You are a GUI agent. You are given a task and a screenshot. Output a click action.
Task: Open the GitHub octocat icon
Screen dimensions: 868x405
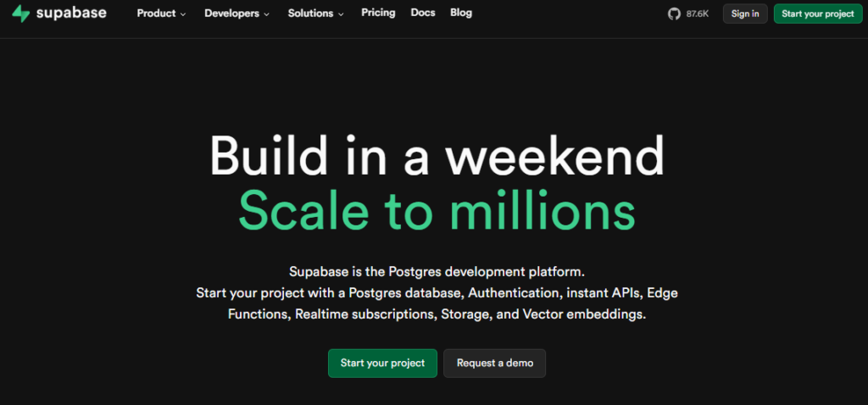click(x=674, y=14)
